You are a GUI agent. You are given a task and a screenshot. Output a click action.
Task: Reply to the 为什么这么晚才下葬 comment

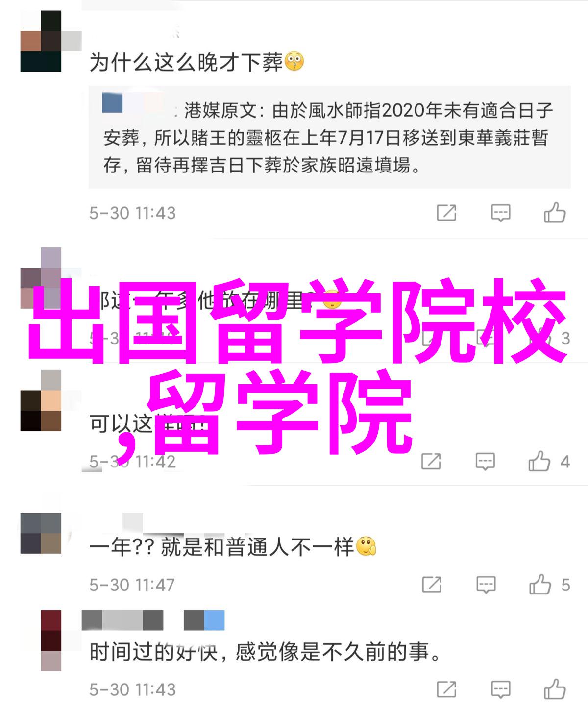500,213
